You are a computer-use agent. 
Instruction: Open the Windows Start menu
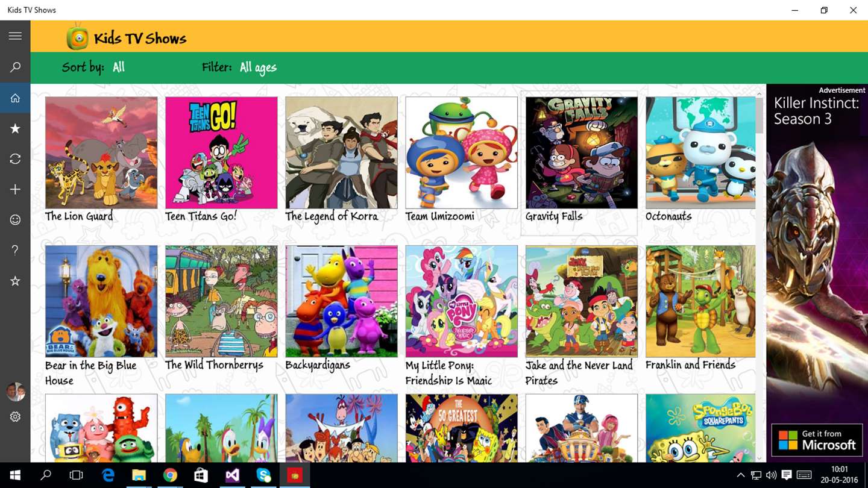[15, 475]
